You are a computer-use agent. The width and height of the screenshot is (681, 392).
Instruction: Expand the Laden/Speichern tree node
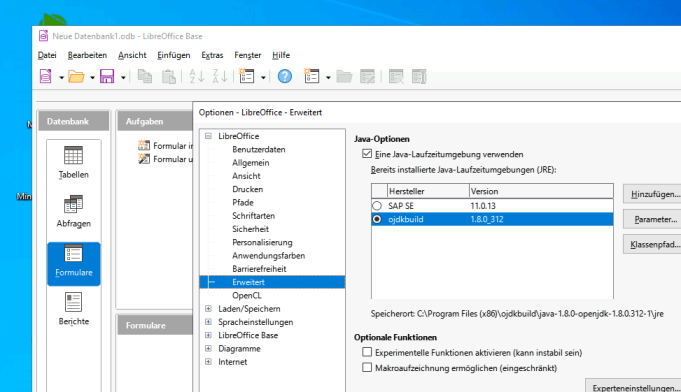(208, 309)
